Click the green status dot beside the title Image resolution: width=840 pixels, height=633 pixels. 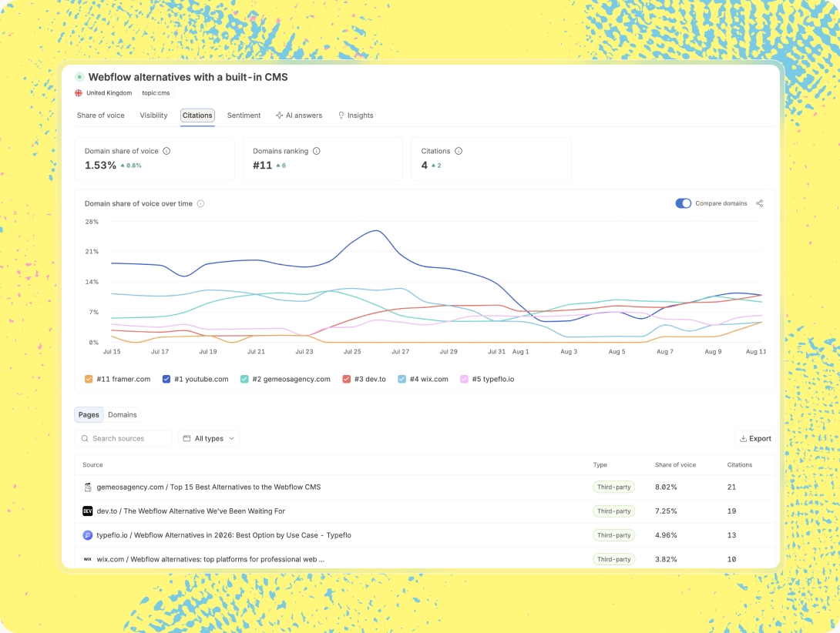pyautogui.click(x=79, y=77)
